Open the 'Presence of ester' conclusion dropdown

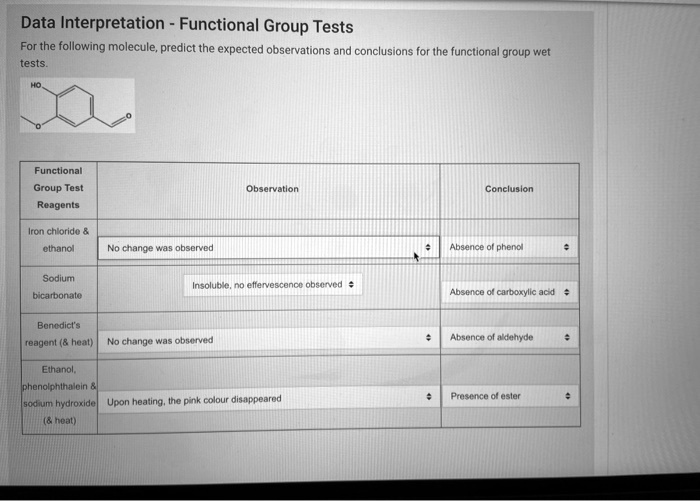pyautogui.click(x=510, y=396)
